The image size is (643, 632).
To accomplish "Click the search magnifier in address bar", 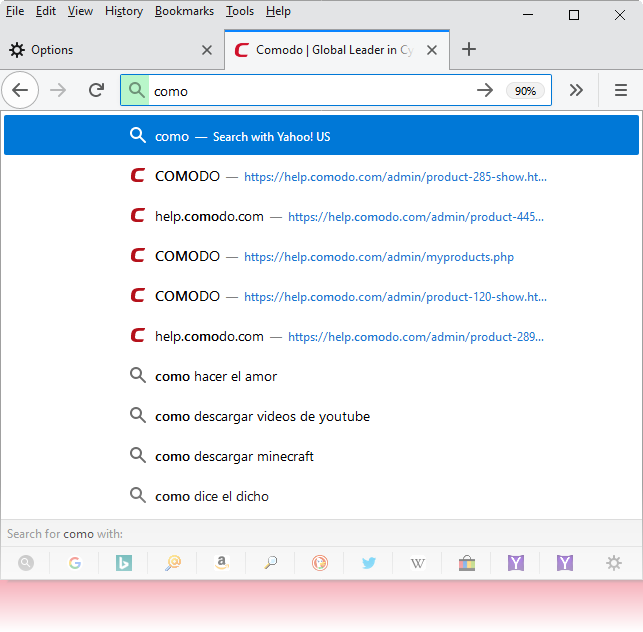I will tap(135, 90).
